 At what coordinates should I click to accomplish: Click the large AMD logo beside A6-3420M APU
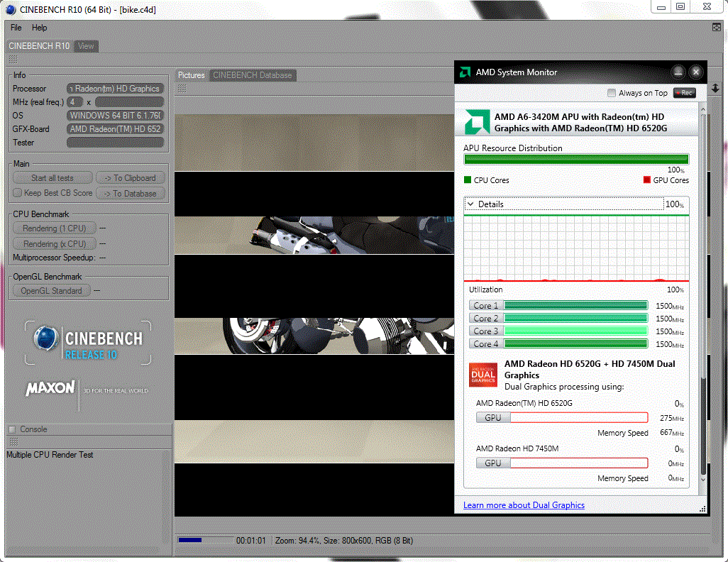(478, 121)
